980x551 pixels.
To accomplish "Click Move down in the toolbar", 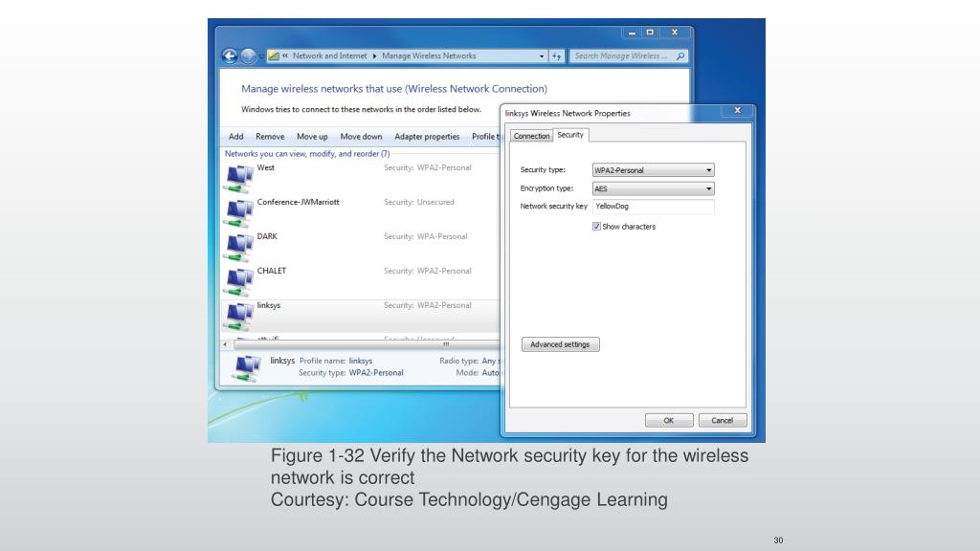I will 361,136.
